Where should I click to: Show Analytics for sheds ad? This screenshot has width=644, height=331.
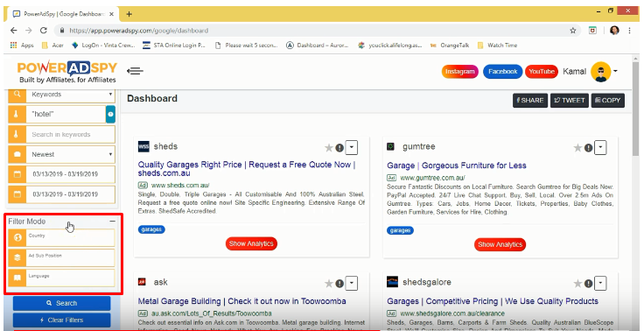[x=251, y=243]
